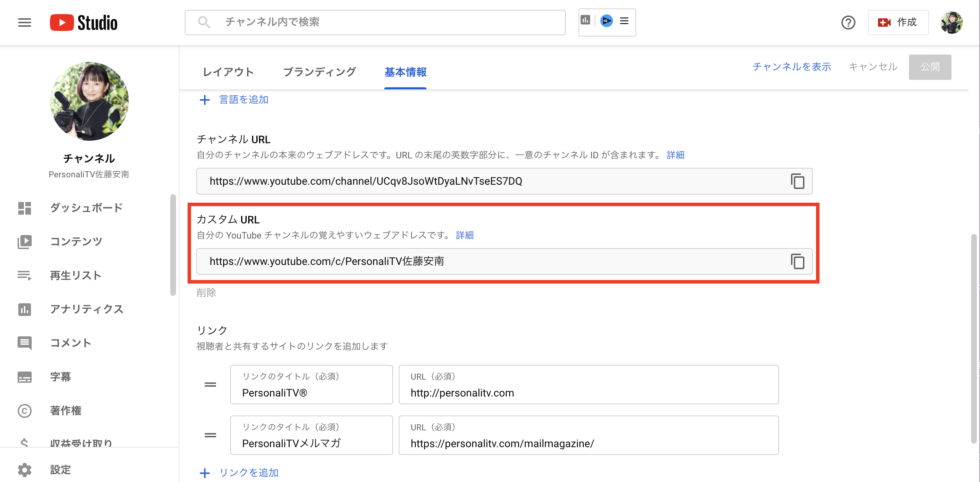Image resolution: width=980 pixels, height=482 pixels.
Task: Click the キャンセル button
Action: 873,66
